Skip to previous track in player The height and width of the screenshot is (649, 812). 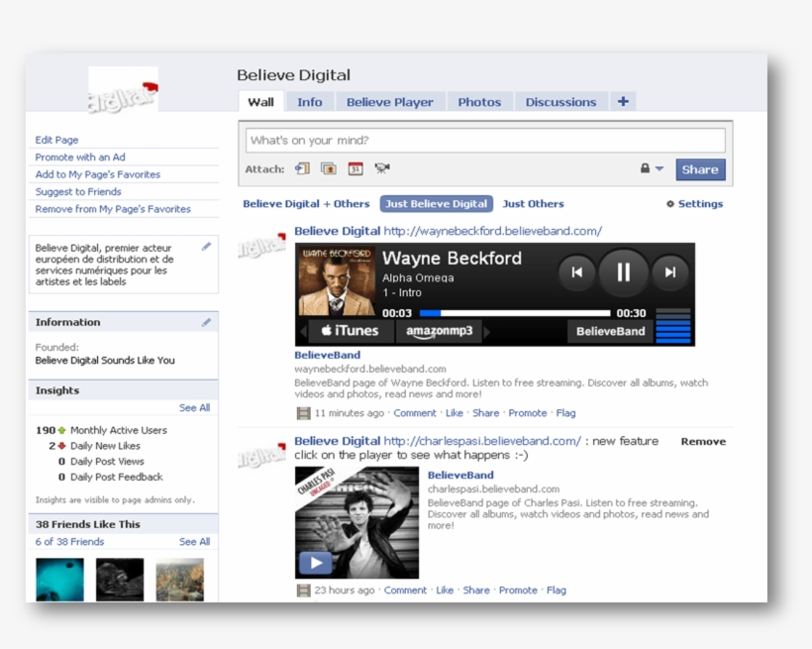click(x=576, y=272)
